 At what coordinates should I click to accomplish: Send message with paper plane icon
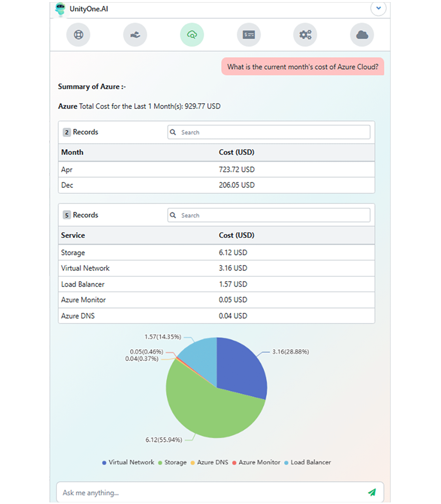click(x=372, y=492)
